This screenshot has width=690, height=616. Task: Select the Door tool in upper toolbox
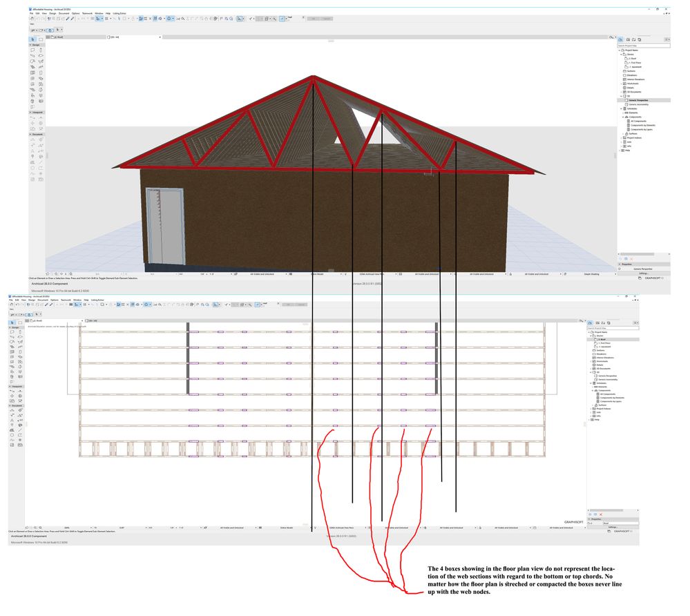(x=41, y=73)
